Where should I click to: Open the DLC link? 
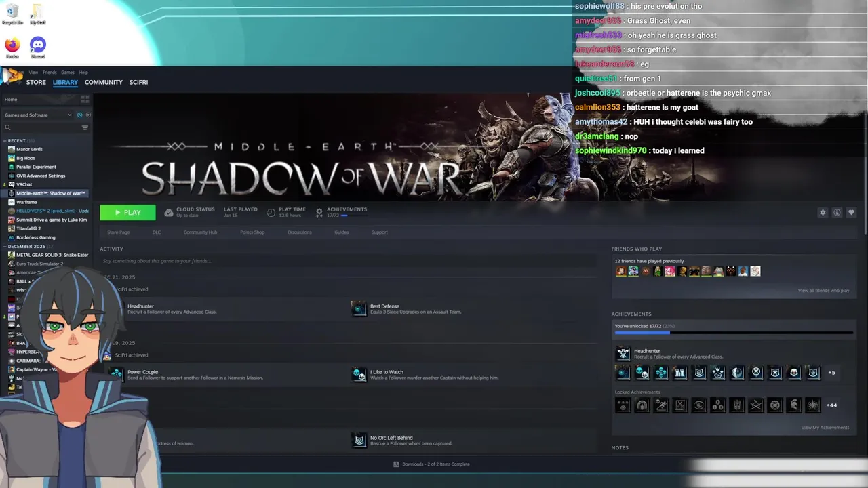pyautogui.click(x=157, y=232)
